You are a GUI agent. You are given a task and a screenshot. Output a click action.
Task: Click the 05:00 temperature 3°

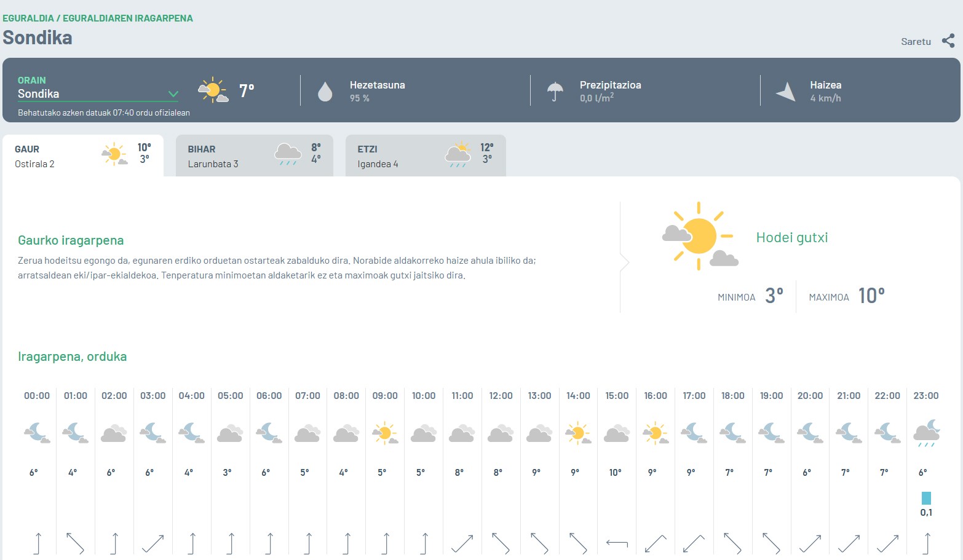[x=228, y=472]
